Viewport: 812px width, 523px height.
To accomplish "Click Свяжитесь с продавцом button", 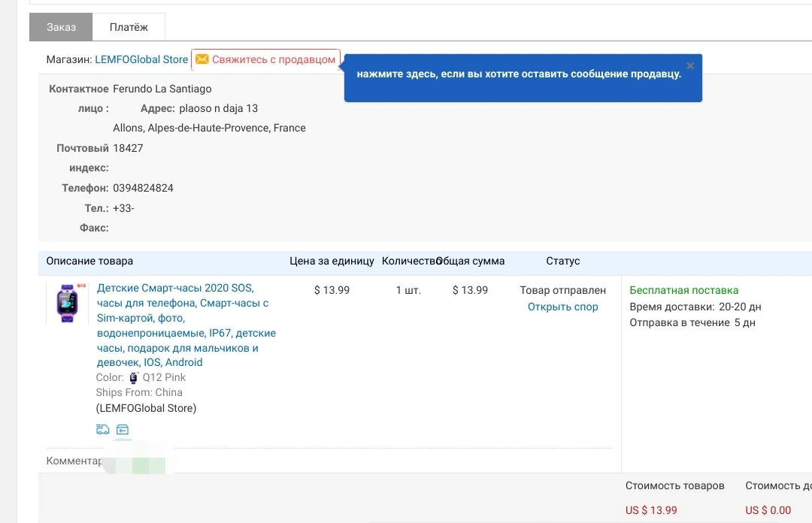I will [x=265, y=59].
